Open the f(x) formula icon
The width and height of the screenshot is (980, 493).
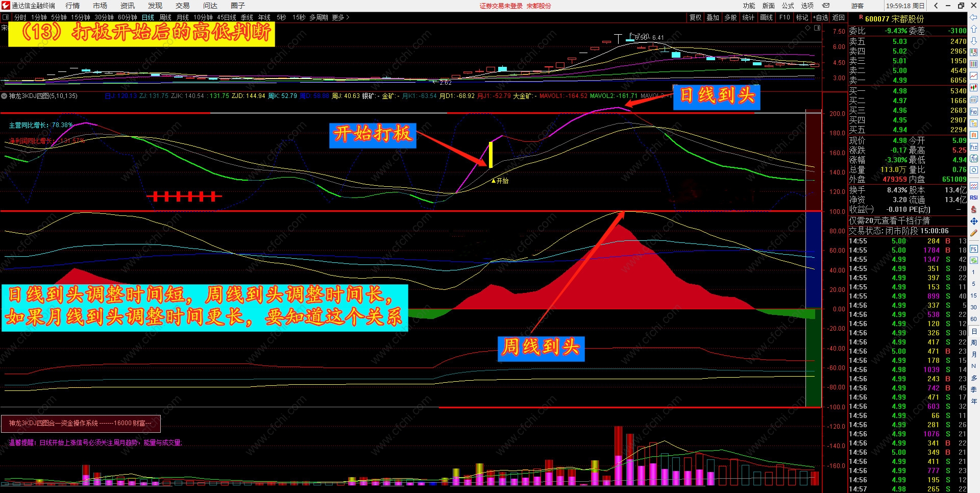point(974,159)
